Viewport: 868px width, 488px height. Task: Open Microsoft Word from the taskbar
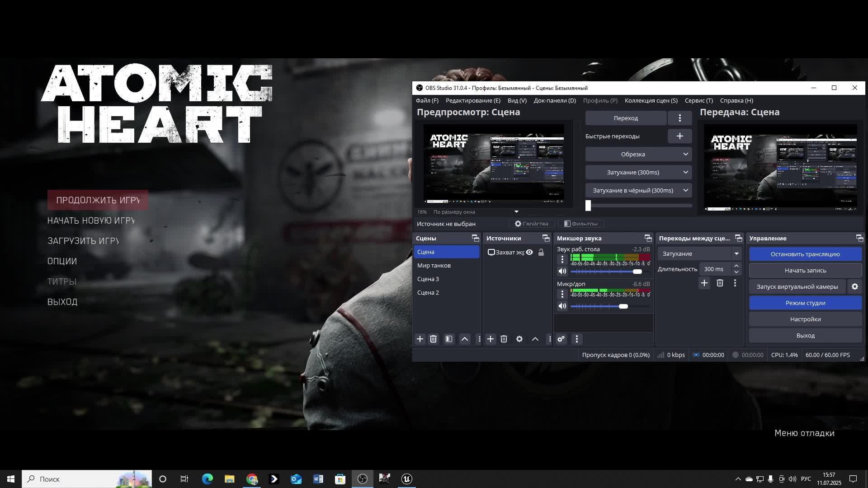(x=318, y=479)
